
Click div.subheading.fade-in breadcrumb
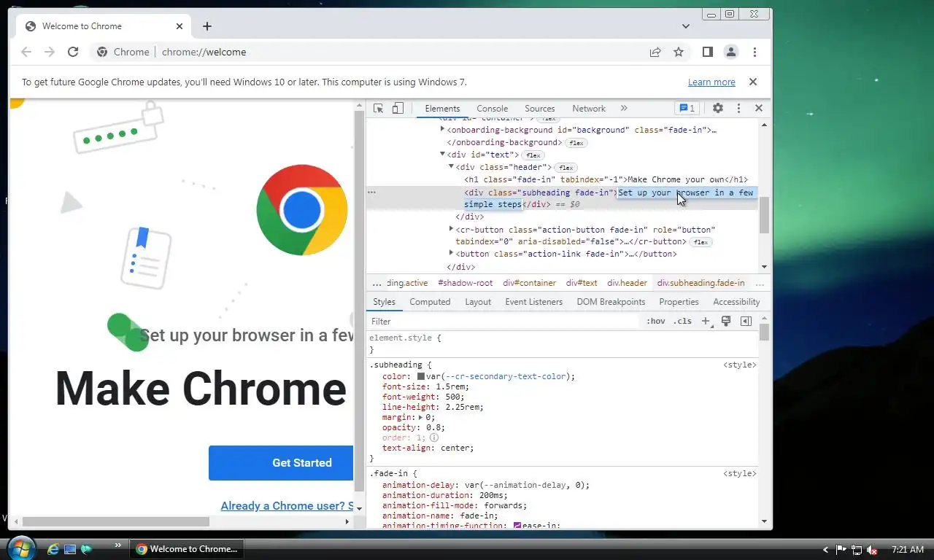coord(700,283)
